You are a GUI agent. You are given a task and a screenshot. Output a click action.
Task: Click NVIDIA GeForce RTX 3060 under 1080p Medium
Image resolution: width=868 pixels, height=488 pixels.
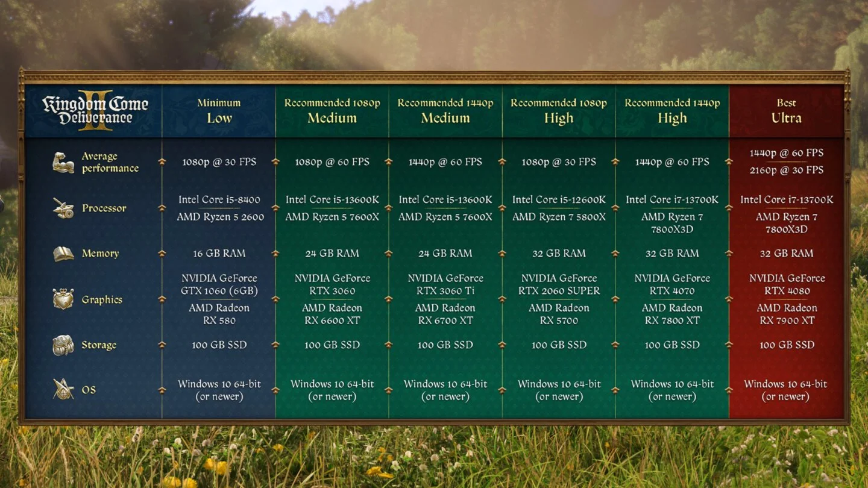pyautogui.click(x=332, y=284)
